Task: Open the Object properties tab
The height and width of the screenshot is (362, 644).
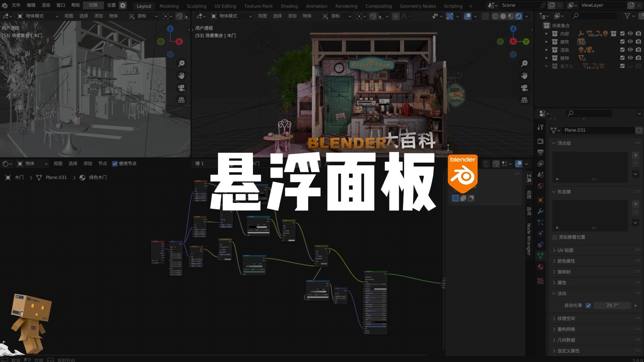Action: pos(540,200)
